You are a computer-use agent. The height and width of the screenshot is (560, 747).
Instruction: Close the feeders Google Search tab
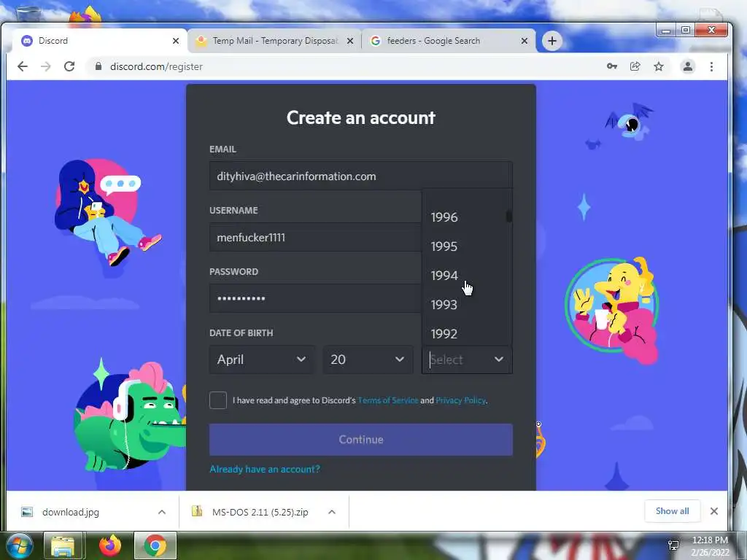tap(524, 41)
